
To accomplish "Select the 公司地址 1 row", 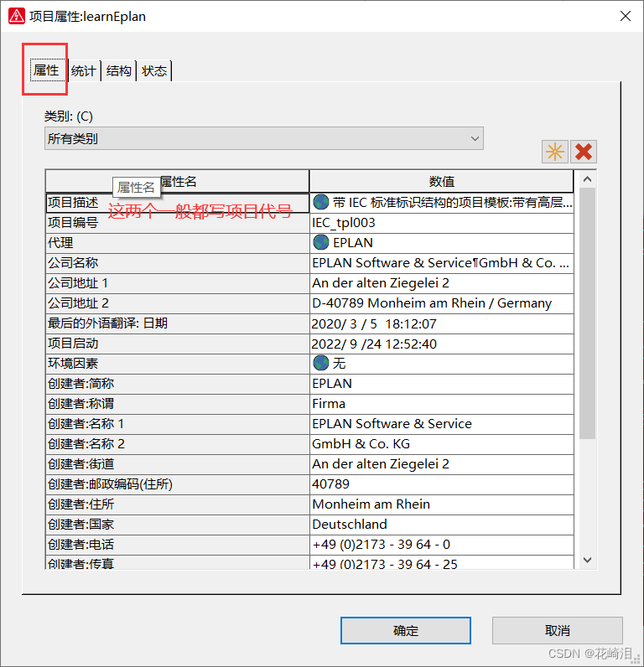I will point(177,283).
